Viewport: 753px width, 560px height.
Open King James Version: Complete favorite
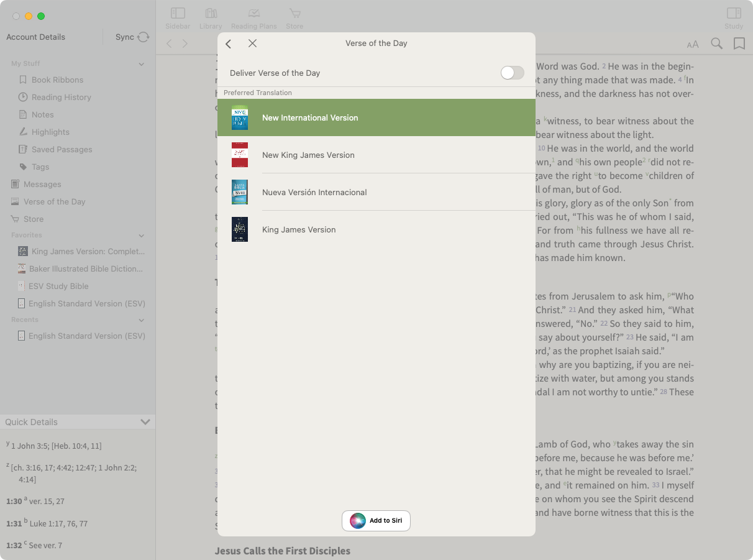pos(88,251)
